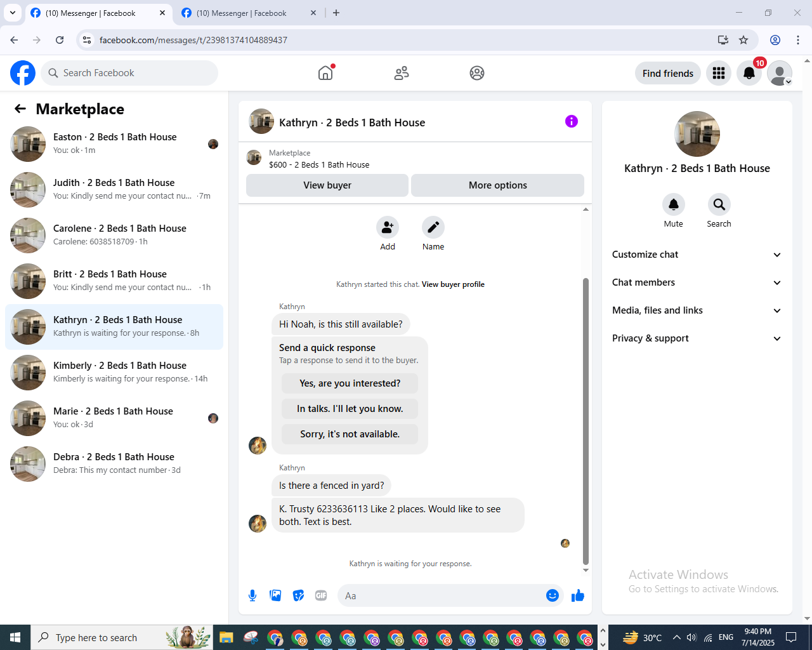Image resolution: width=812 pixels, height=650 pixels.
Task: Open the Kimberly conversation
Action: [x=114, y=373]
